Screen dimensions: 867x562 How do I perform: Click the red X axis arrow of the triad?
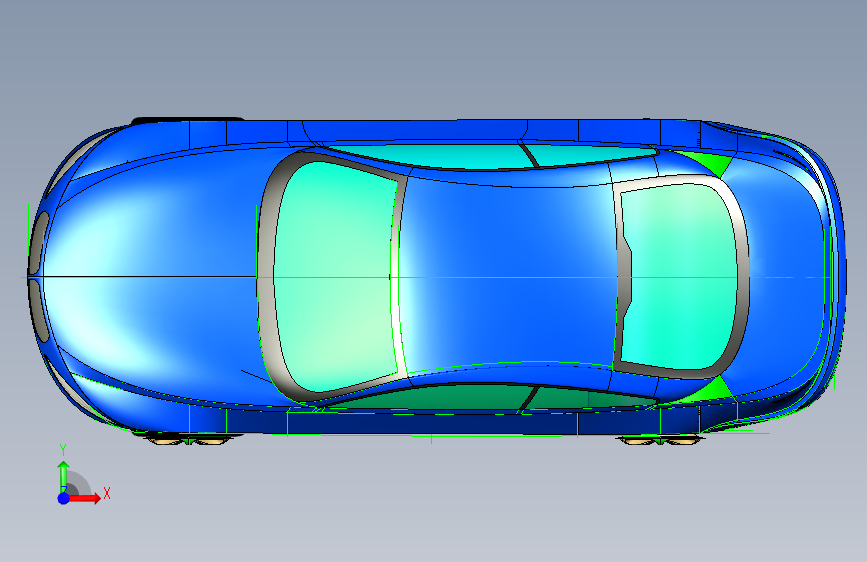pos(86,498)
